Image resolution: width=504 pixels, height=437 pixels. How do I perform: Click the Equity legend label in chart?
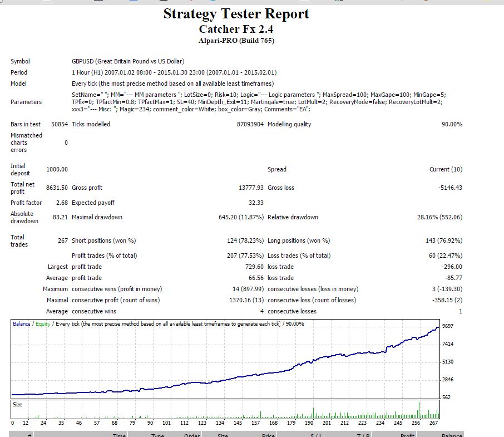pos(43,324)
